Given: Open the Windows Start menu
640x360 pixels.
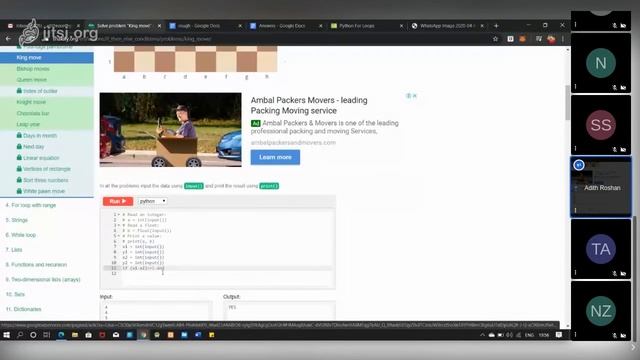Looking at the screenshot, I should tap(7, 335).
